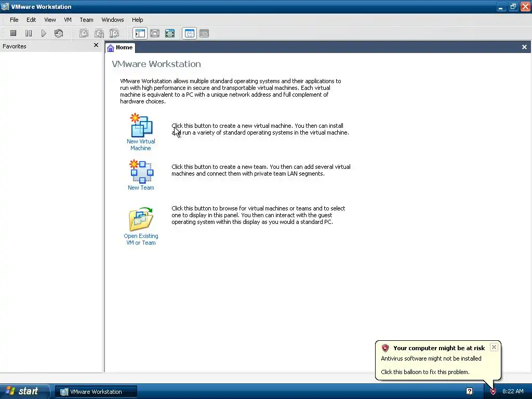The image size is (532, 399).
Task: Click 'Click this balloon to fix this problem' text
Action: pyautogui.click(x=425, y=372)
